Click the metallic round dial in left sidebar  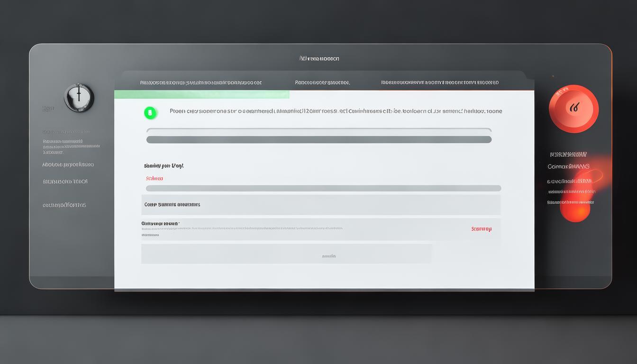[x=79, y=98]
